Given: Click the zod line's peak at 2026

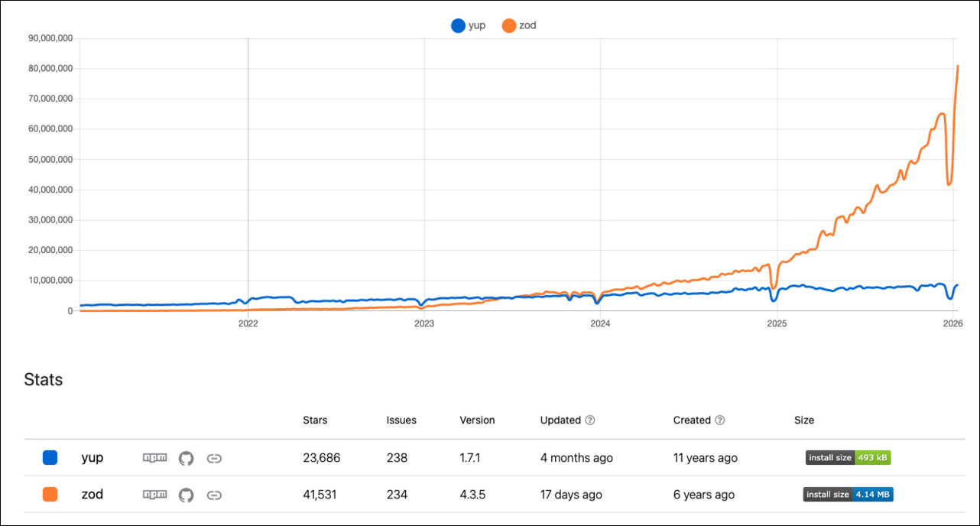Looking at the screenshot, I should [x=958, y=66].
